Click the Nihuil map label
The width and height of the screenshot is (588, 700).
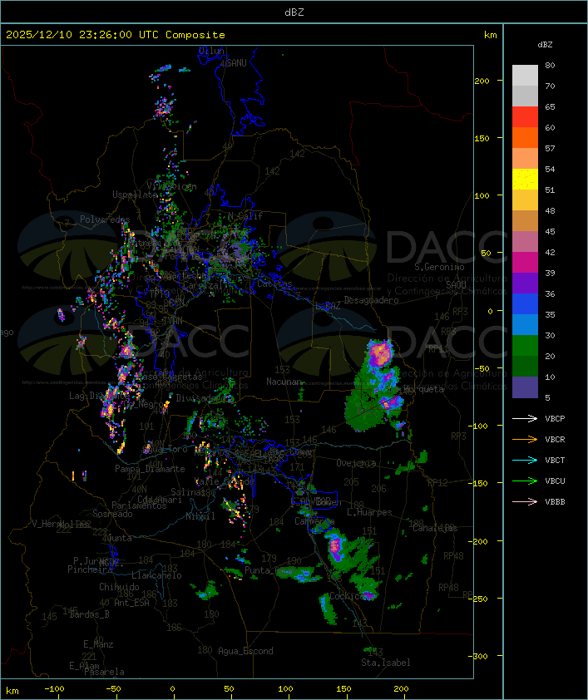coord(200,516)
